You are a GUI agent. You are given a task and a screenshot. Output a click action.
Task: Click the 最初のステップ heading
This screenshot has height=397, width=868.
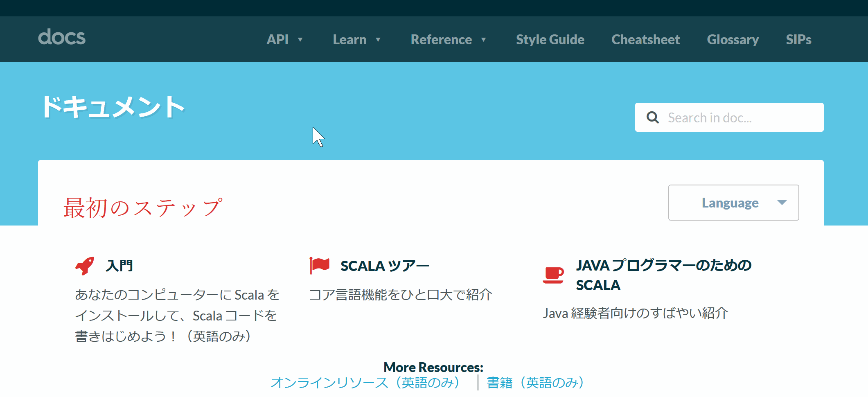[143, 208]
